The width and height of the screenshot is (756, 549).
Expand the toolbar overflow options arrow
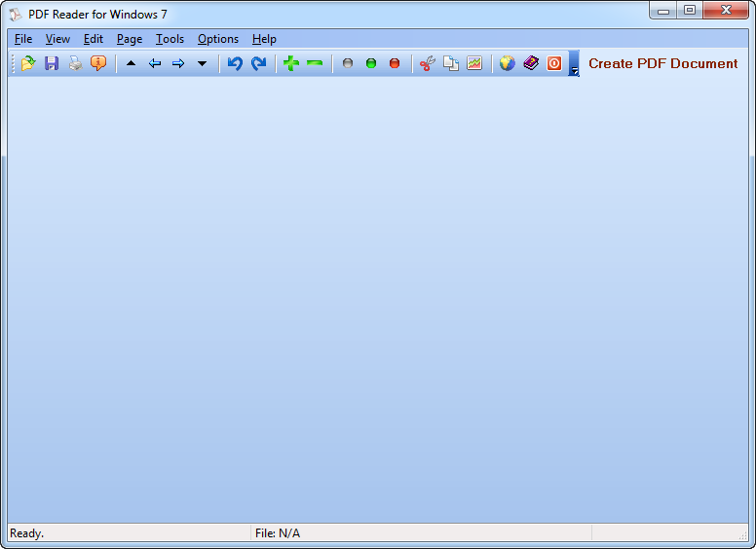pos(574,63)
